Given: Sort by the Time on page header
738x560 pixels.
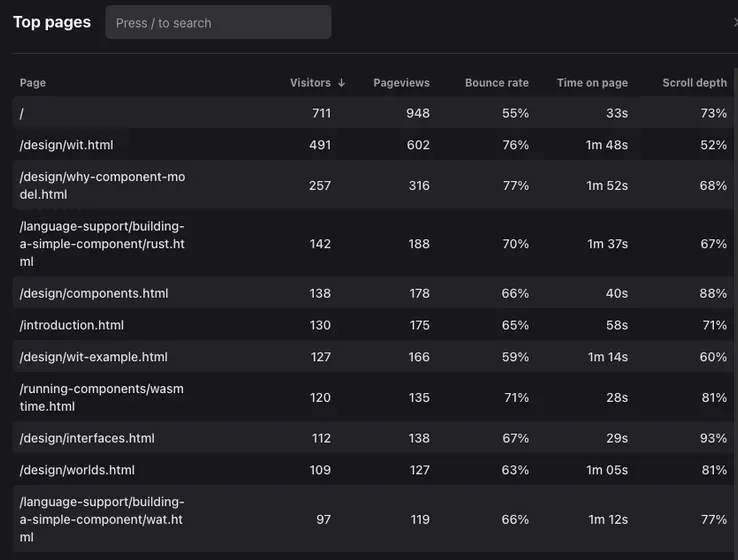Looking at the screenshot, I should click(592, 83).
